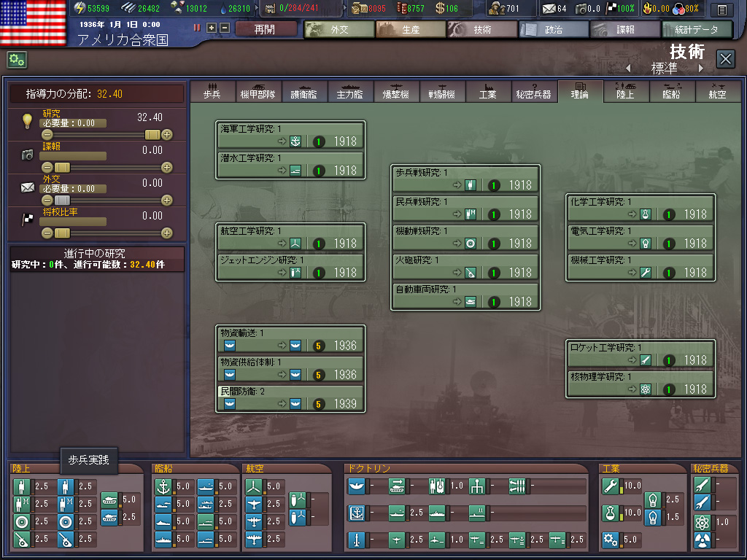Screen dimensions: 747x560
Task: Click the right arrow beside 標準
Action: coord(701,69)
